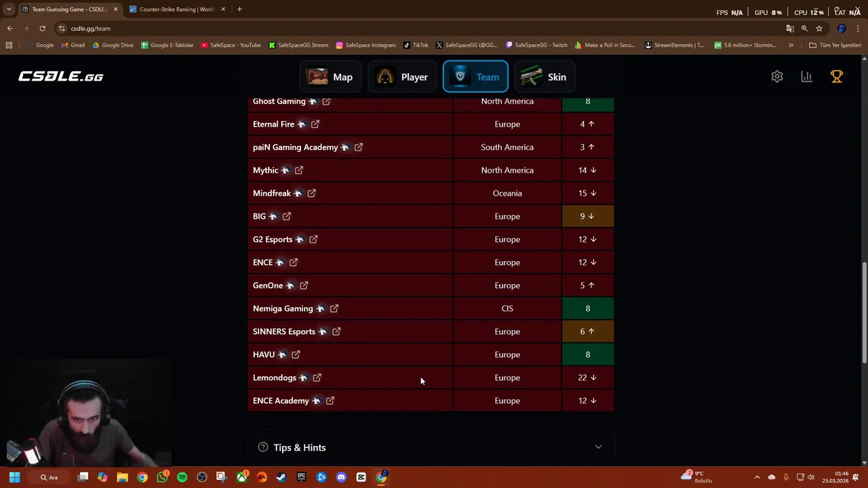The width and height of the screenshot is (868, 488).
Task: Open the Tüm Yer İşaretleri bookmarks folder
Action: pyautogui.click(x=835, y=45)
